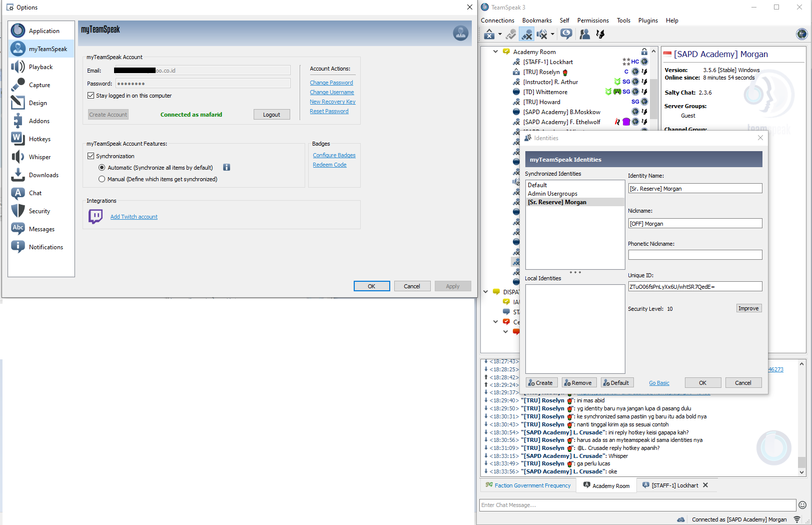812x525 pixels.
Task: Switch to Faction Government Frequency tab
Action: (x=528, y=485)
